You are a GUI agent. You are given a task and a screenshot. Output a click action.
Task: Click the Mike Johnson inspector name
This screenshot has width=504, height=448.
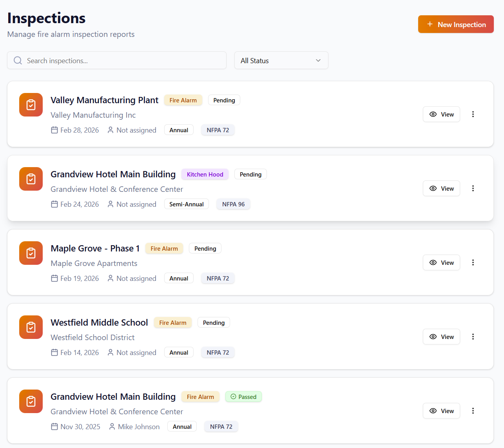[x=139, y=426]
